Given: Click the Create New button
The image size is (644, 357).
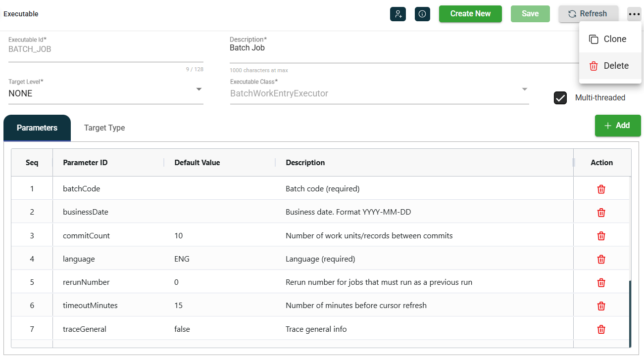Looking at the screenshot, I should 470,14.
